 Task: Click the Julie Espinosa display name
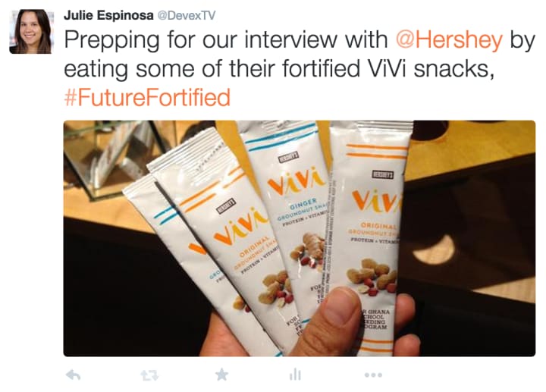pyautogui.click(x=108, y=15)
